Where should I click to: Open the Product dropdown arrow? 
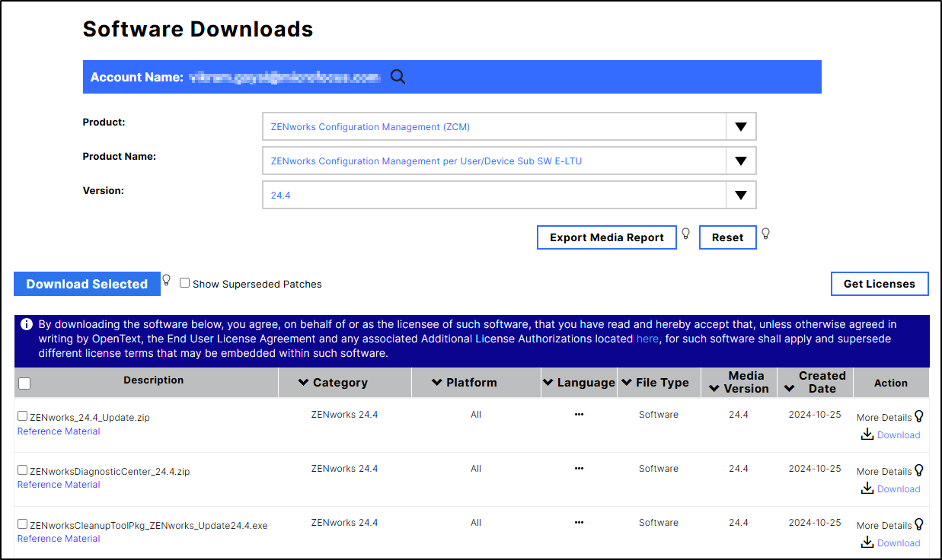(740, 127)
